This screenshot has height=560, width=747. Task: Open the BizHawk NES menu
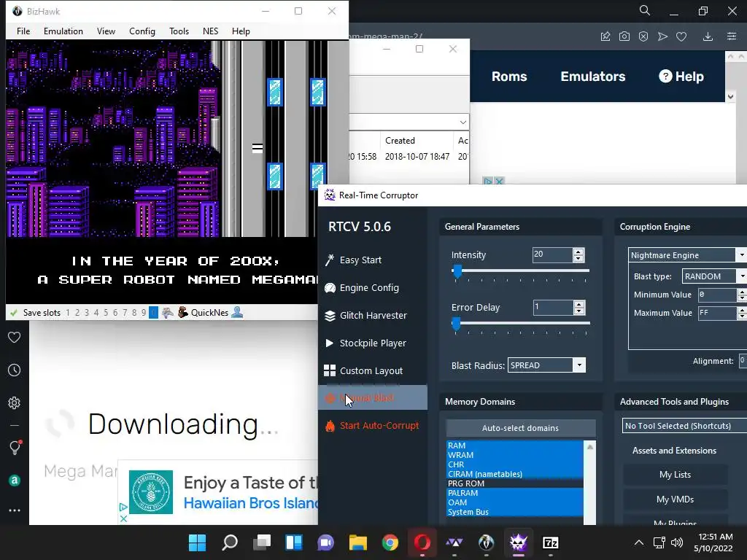coord(211,31)
